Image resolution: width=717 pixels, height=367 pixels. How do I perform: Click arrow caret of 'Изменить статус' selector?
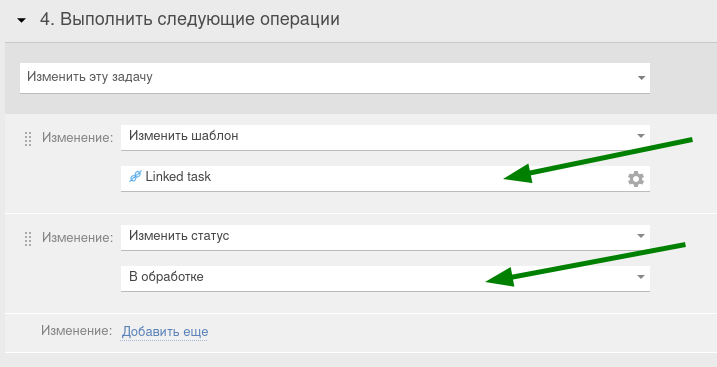click(x=641, y=236)
